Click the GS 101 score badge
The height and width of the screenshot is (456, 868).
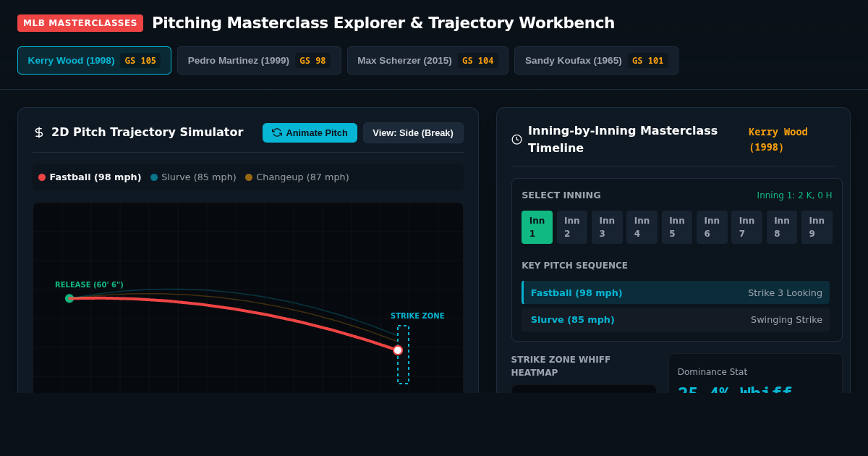click(647, 61)
